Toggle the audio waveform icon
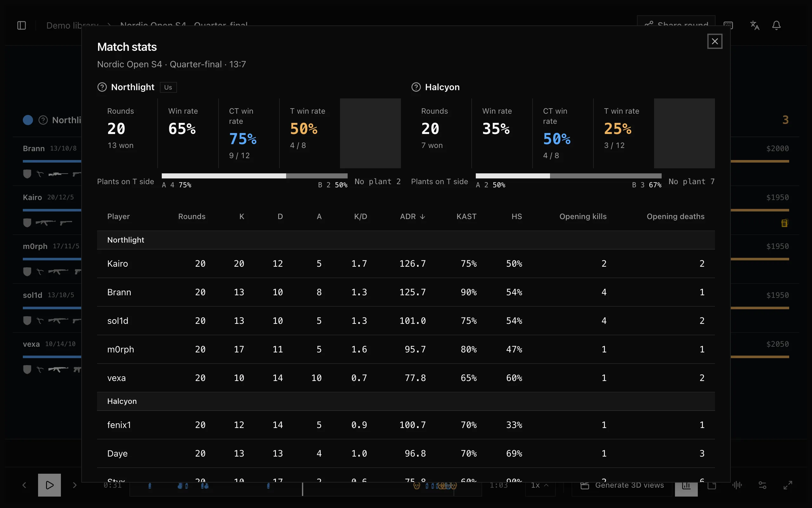Image resolution: width=812 pixels, height=508 pixels. 737,485
